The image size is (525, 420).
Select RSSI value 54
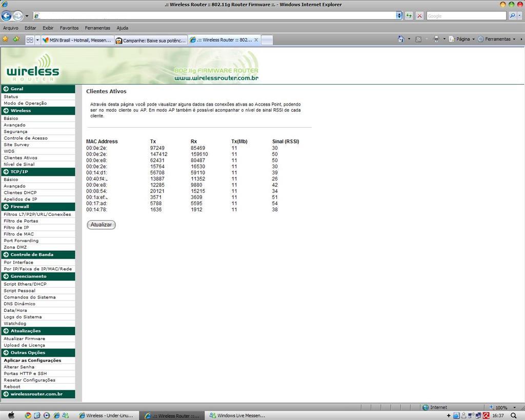[x=275, y=203]
